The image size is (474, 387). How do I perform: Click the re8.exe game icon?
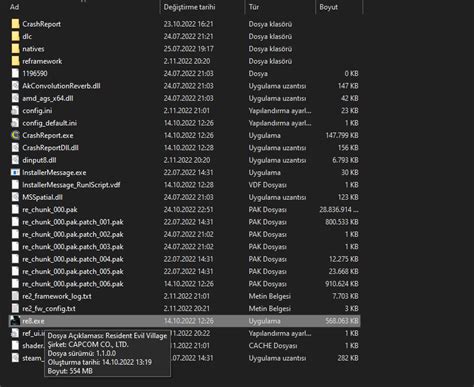coord(15,321)
